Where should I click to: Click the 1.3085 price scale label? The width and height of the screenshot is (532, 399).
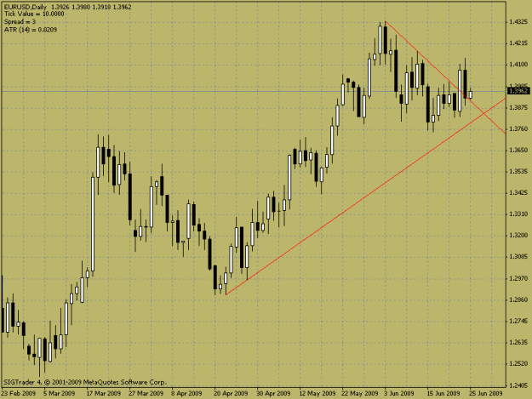pyautogui.click(x=518, y=257)
